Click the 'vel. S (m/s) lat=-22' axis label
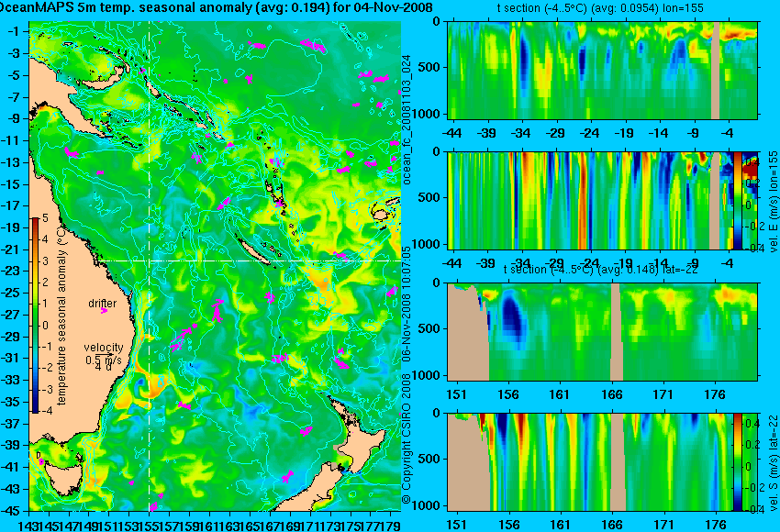 [x=774, y=462]
